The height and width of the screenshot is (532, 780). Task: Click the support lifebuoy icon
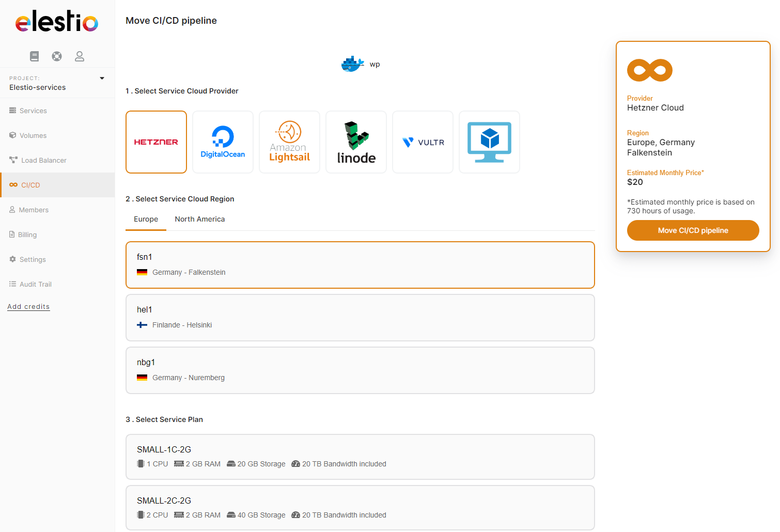[57, 56]
